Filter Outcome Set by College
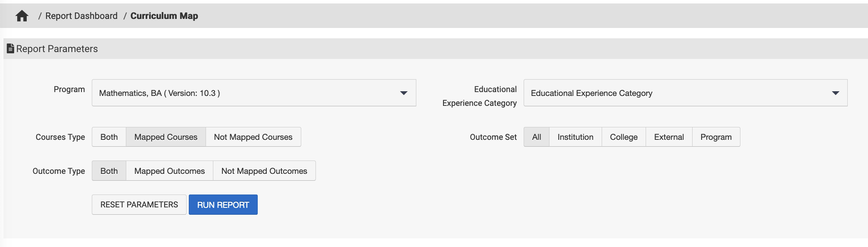 coord(624,137)
